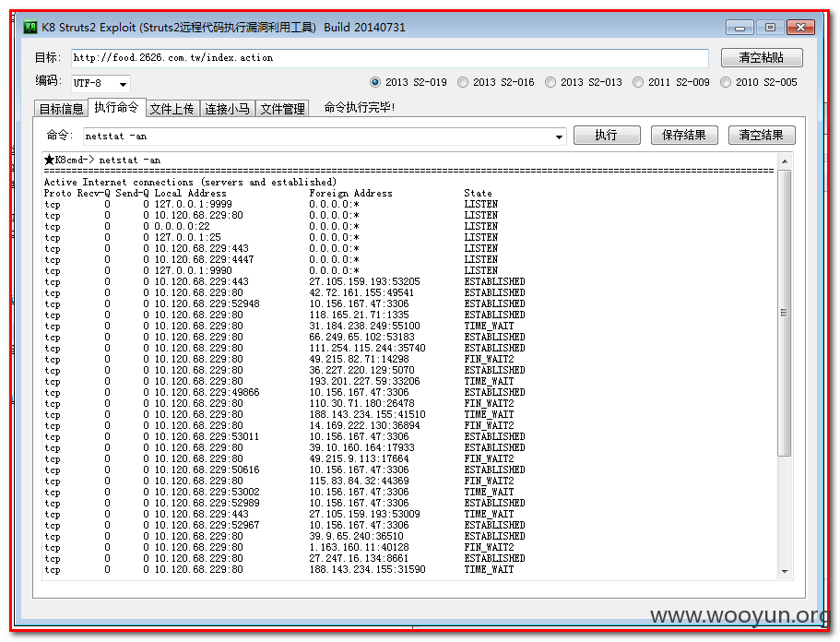Click the 'Local Address' column header text
Viewport: 840px width, 642px height.
coord(190,194)
